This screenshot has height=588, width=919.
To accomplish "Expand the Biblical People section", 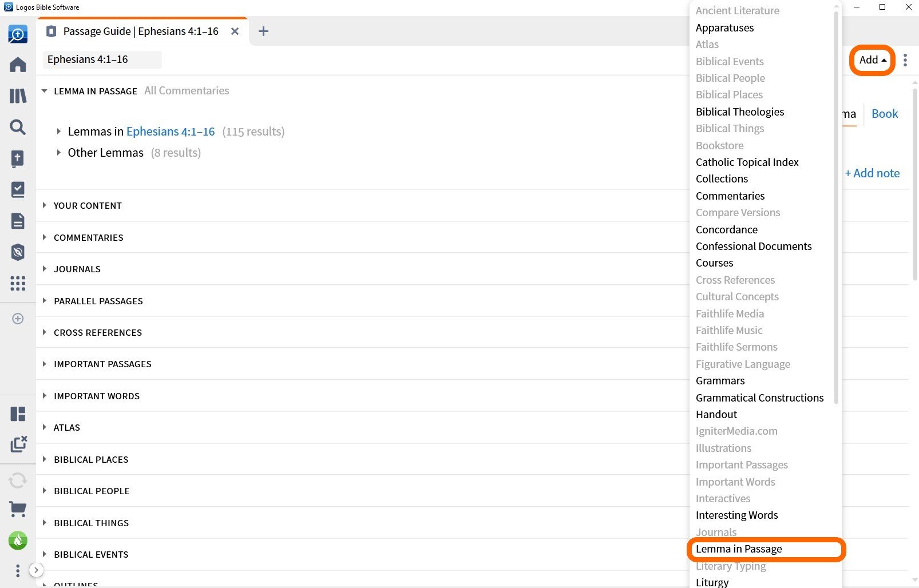I will click(x=45, y=491).
